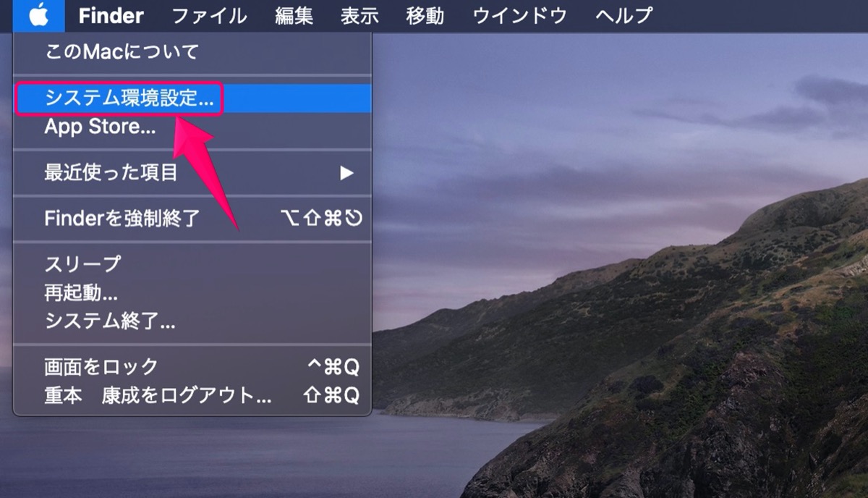The image size is (868, 498).
Task: Choose Finderを強制終了 menu item
Action: (192, 218)
